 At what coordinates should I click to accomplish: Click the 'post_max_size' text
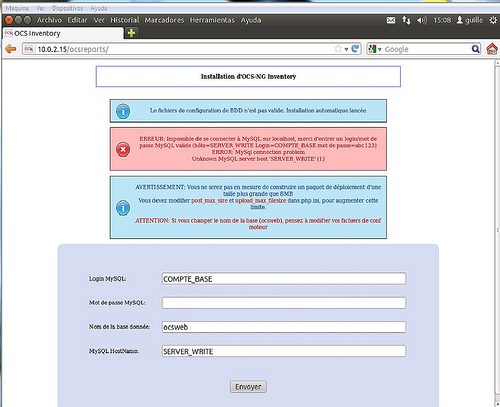tap(209, 200)
